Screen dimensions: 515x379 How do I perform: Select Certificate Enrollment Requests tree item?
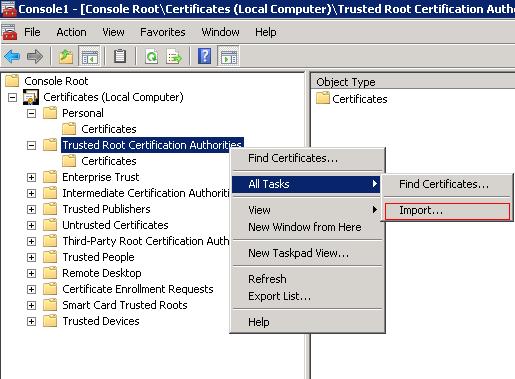[x=138, y=289]
